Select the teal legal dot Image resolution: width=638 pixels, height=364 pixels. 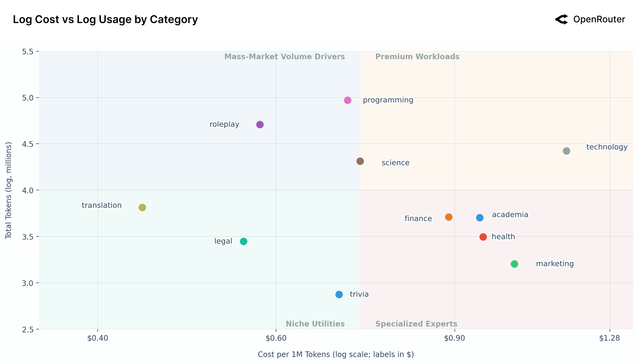pyautogui.click(x=243, y=242)
